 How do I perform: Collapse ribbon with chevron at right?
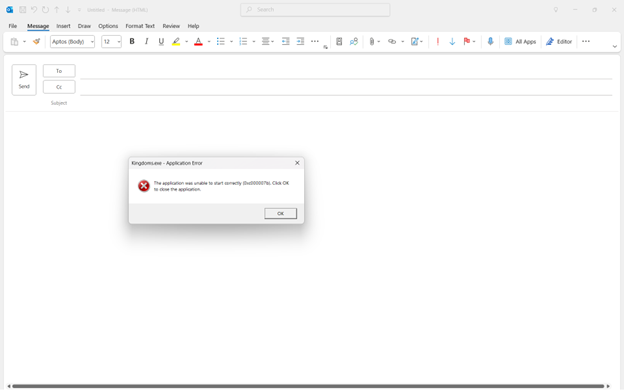coord(614,47)
